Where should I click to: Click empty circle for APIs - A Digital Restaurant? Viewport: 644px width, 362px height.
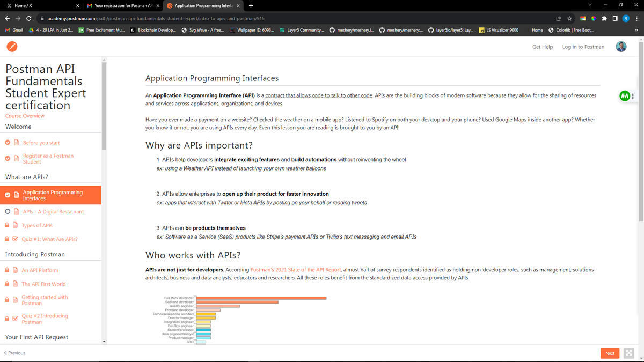pyautogui.click(x=8, y=212)
